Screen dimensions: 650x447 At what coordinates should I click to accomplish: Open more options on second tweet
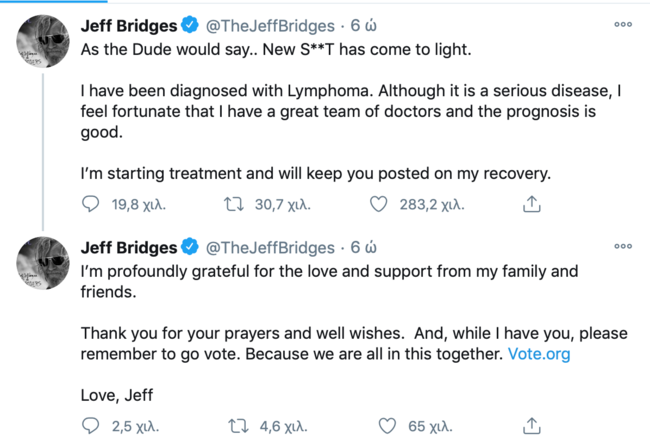[623, 246]
